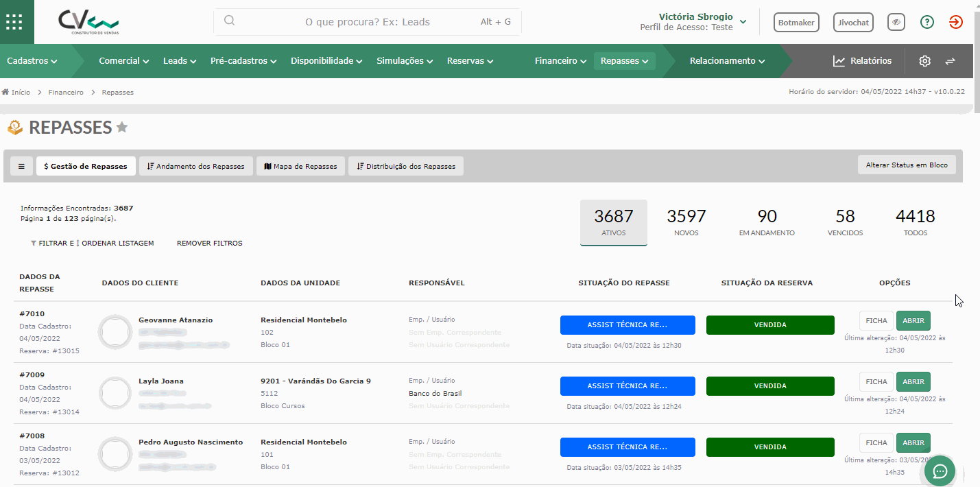Switch to Andamento dos Repasses tab
This screenshot has width=980, height=487.
coord(196,166)
